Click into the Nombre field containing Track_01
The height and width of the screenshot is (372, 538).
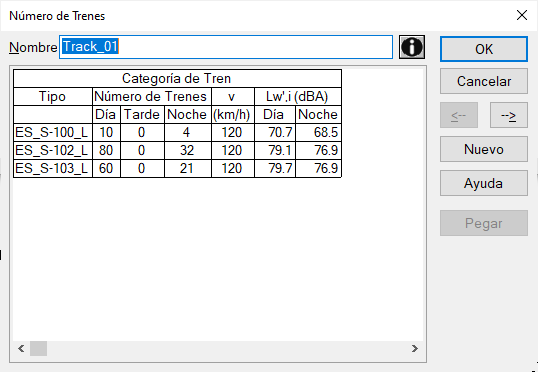click(226, 47)
